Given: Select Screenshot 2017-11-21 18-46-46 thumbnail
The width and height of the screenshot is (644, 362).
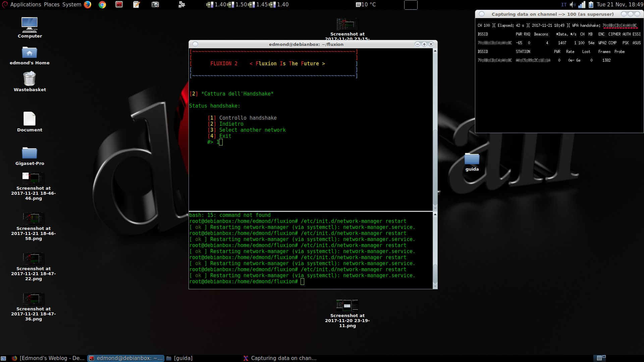Looking at the screenshot, I should point(33,178).
